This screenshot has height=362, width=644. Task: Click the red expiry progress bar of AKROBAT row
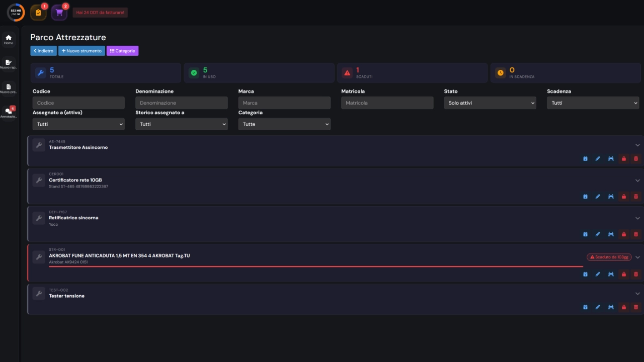click(x=316, y=266)
